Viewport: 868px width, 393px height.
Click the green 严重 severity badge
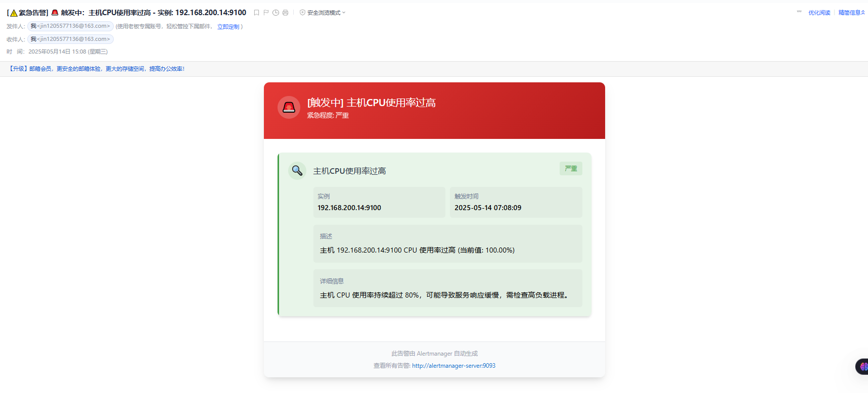coord(571,169)
